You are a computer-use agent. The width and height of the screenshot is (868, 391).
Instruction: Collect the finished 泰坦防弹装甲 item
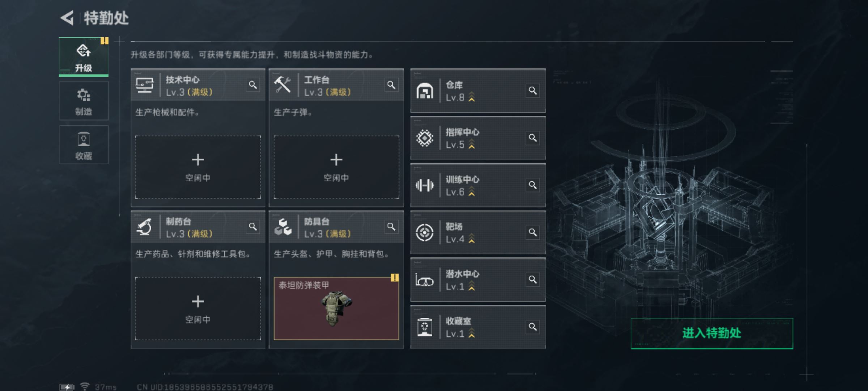(336, 309)
